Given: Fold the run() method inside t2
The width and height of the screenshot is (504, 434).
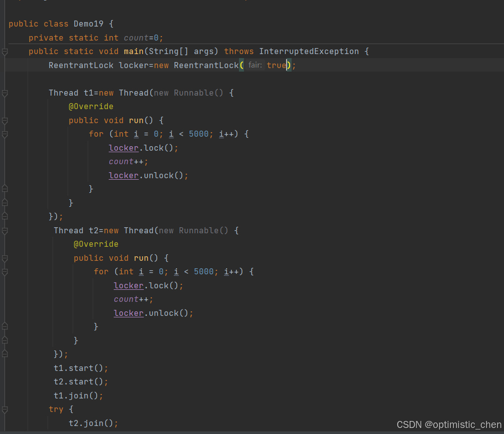Looking at the screenshot, I should point(5,258).
